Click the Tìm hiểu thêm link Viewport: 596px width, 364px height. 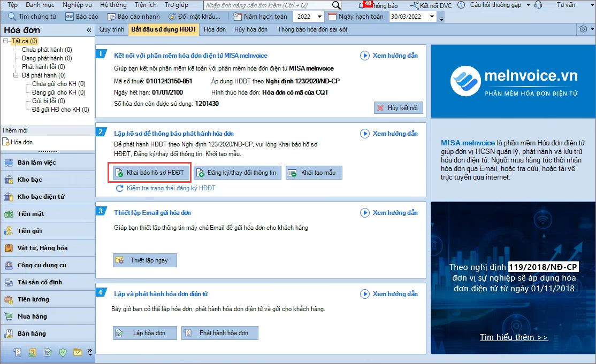pos(514,337)
